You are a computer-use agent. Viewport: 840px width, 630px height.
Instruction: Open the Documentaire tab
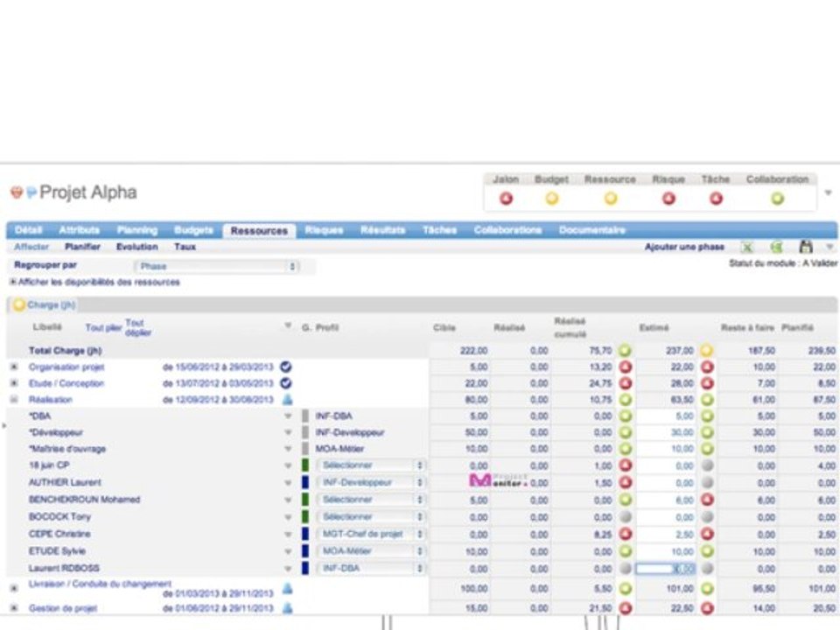coord(592,230)
